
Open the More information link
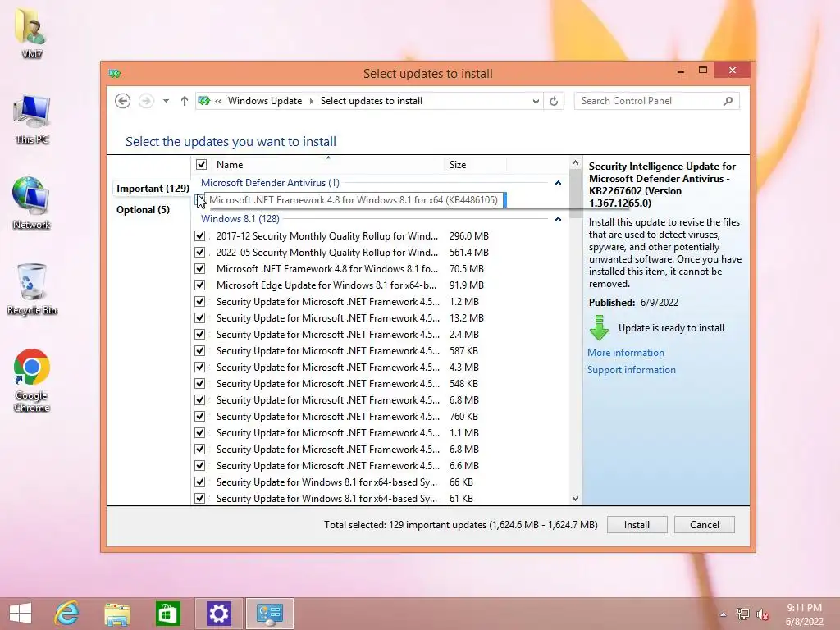(x=626, y=353)
